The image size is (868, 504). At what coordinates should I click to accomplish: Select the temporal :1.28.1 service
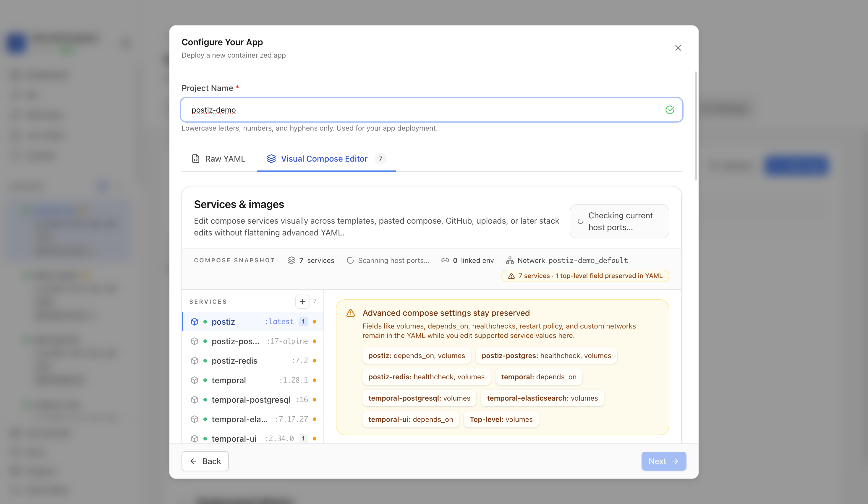pyautogui.click(x=253, y=380)
